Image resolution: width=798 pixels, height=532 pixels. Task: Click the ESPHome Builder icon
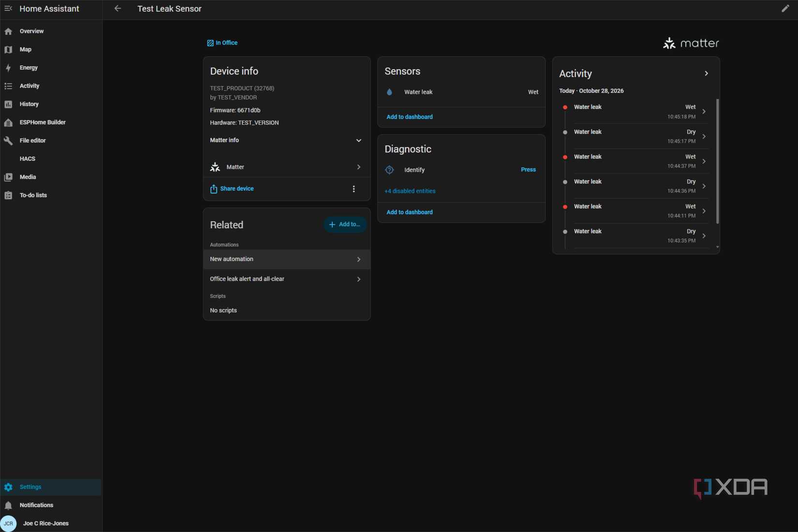[x=8, y=122]
